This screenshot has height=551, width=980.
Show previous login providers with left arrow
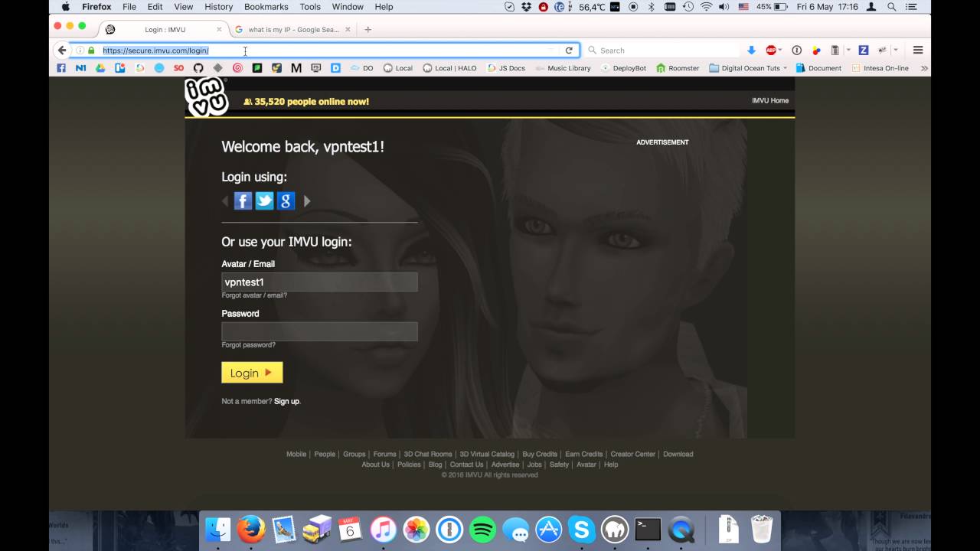pyautogui.click(x=225, y=201)
